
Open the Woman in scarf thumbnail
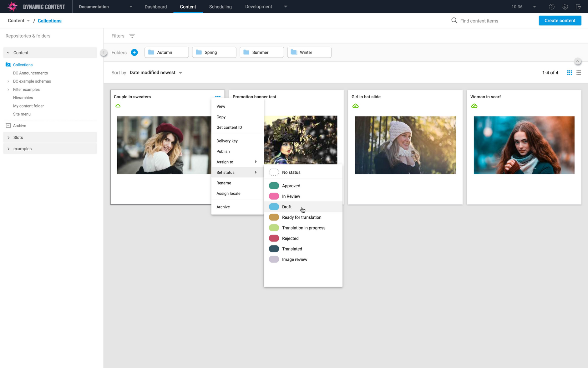tap(524, 145)
